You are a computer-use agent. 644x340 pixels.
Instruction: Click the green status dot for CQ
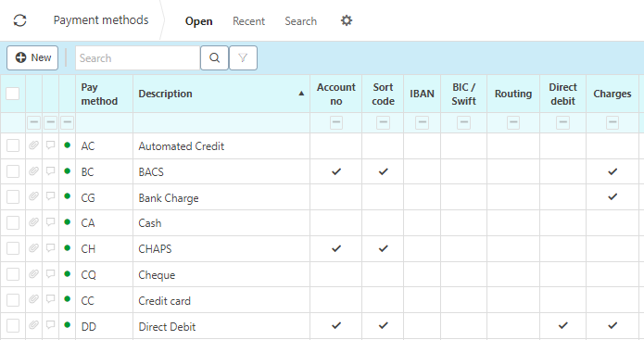(x=68, y=273)
